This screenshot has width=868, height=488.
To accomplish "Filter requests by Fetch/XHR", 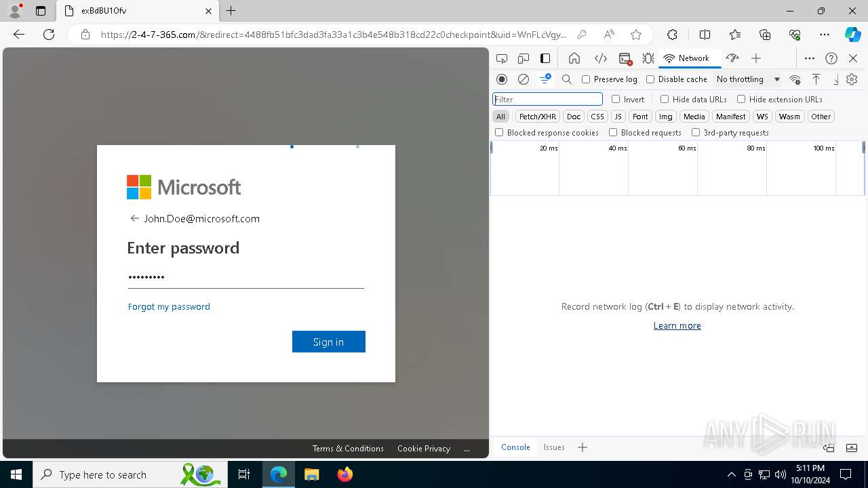I will pos(538,117).
